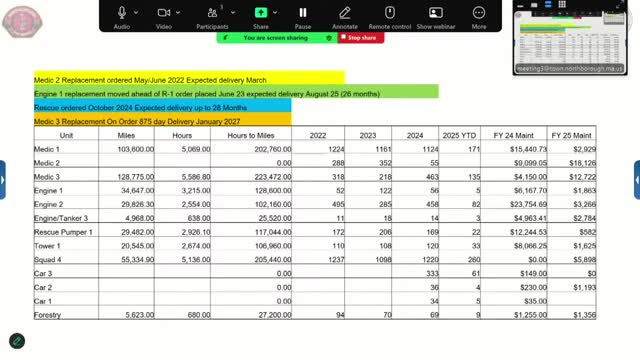The image size is (640, 360).
Task: Open video options arrow beside camera
Action: [x=178, y=13]
